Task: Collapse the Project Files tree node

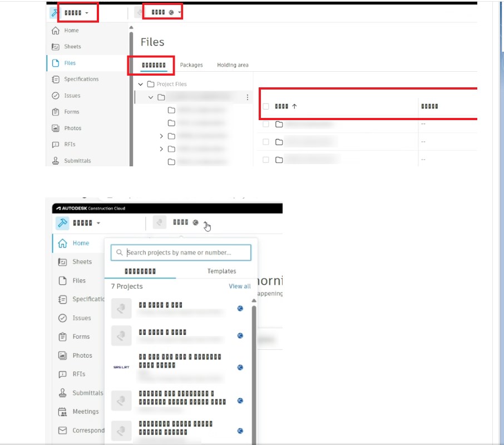Action: pos(141,83)
